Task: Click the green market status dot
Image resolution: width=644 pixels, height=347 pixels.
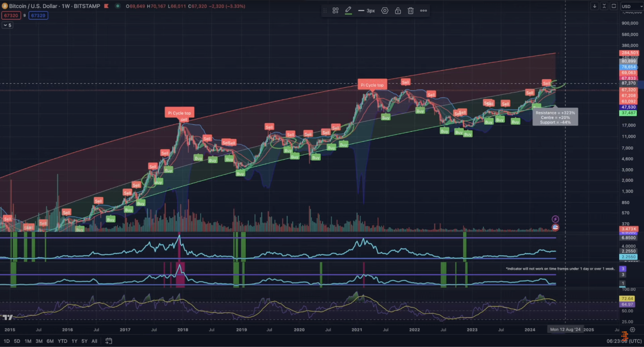Action: (x=118, y=6)
